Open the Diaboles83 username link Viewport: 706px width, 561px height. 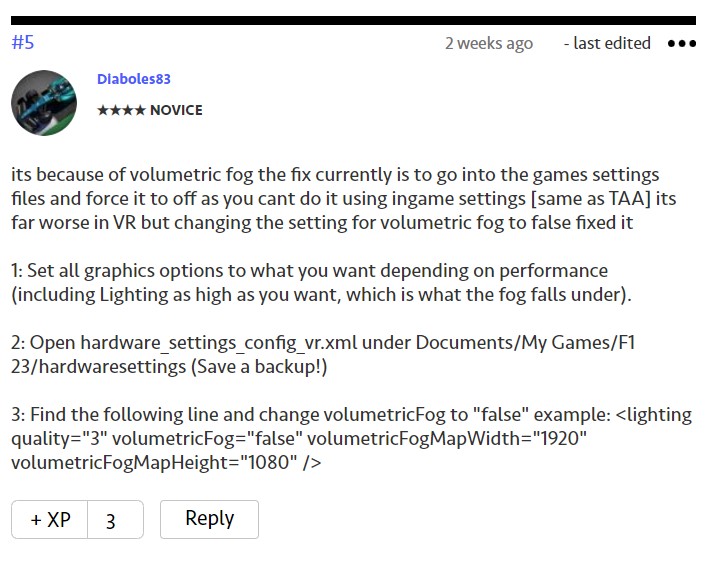click(134, 79)
